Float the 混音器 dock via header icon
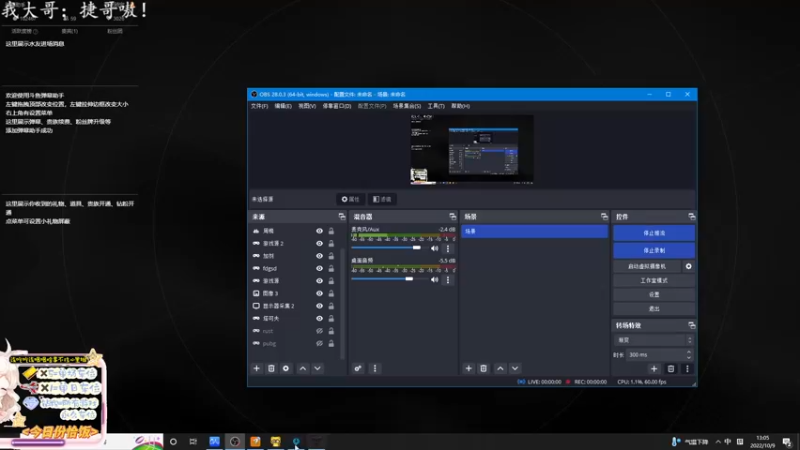 point(453,217)
